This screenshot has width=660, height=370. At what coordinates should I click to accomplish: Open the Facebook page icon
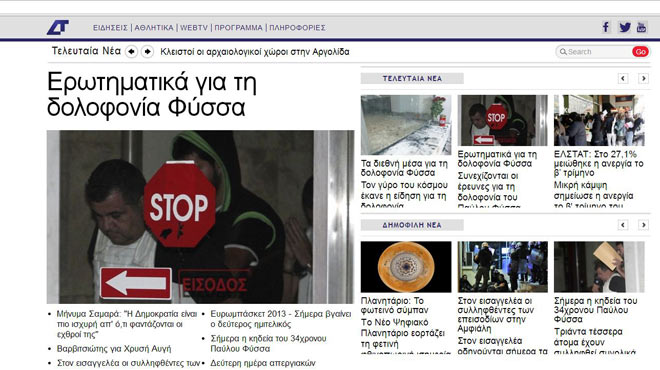(x=606, y=27)
